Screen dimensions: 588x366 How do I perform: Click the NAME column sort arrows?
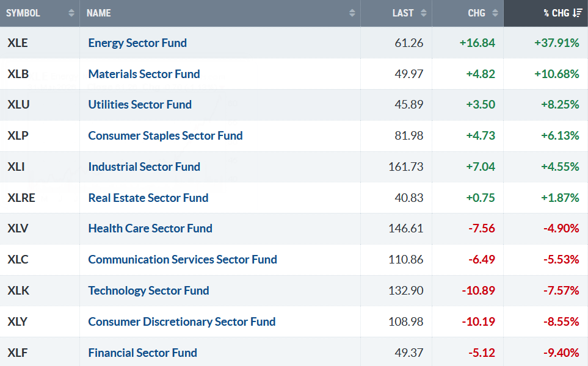pos(352,13)
